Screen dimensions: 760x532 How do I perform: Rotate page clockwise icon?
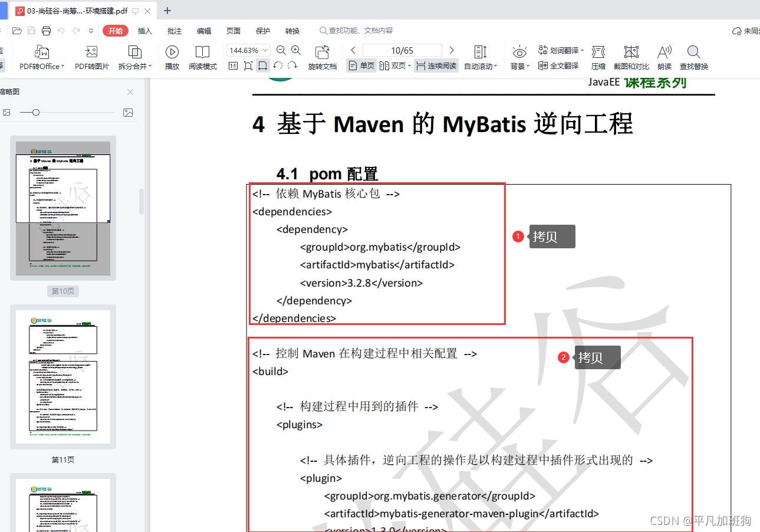click(x=292, y=65)
